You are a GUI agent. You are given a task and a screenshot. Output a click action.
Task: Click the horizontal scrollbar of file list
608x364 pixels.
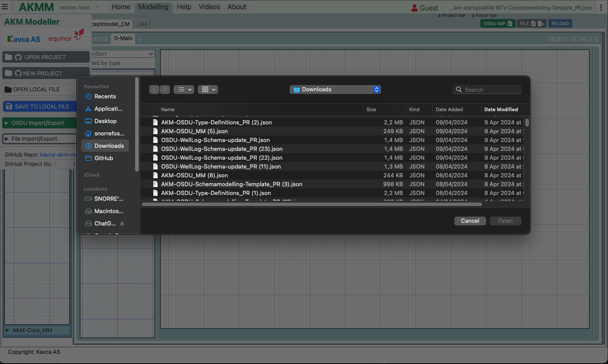(x=312, y=204)
